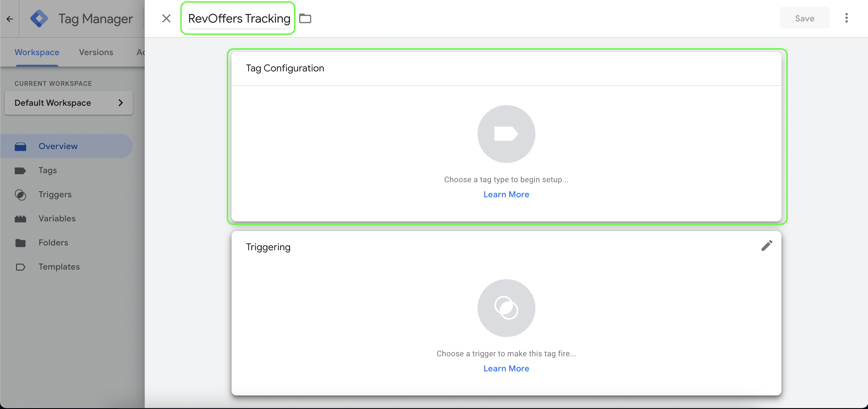Click the Templates sidebar icon

[21, 267]
